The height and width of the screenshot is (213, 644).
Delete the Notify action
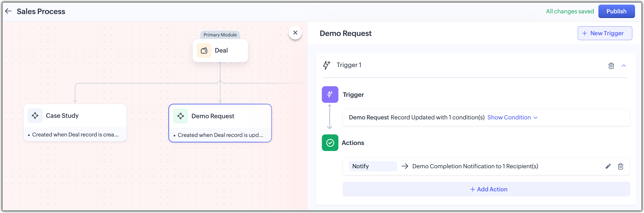coord(621,166)
